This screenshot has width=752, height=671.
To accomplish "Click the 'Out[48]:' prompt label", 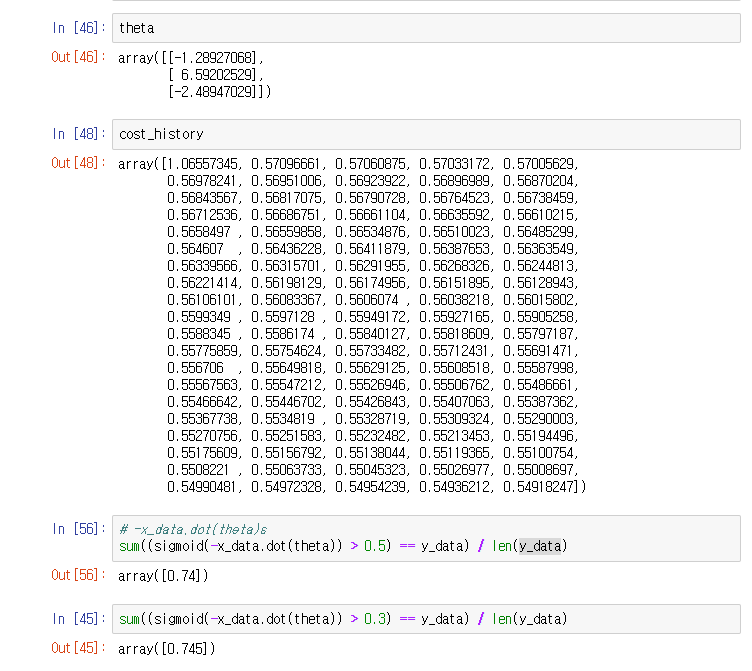I will tap(79, 163).
